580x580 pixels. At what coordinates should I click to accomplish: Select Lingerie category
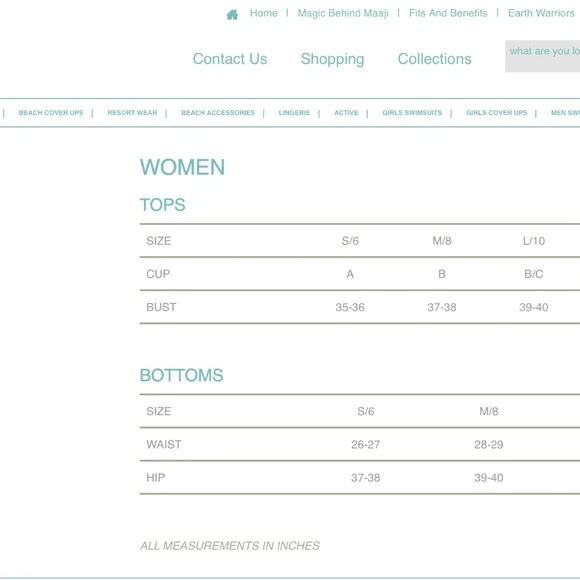point(294,113)
